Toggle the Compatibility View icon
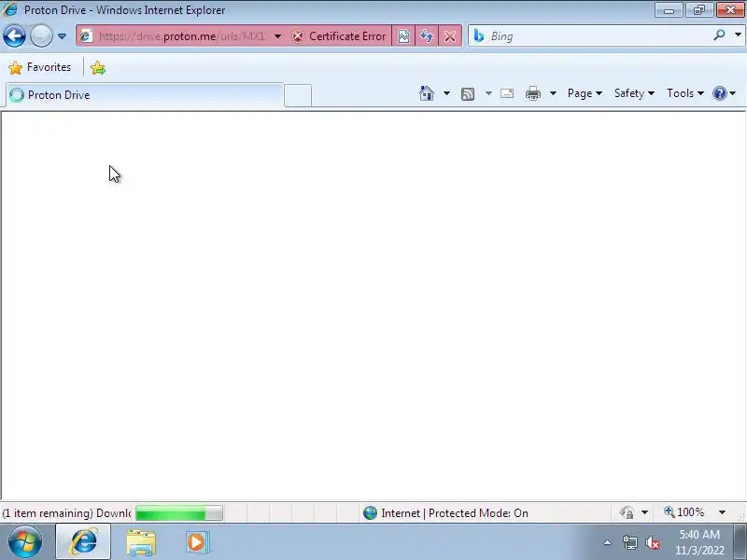Screen dimensions: 747x560 click(x=403, y=36)
